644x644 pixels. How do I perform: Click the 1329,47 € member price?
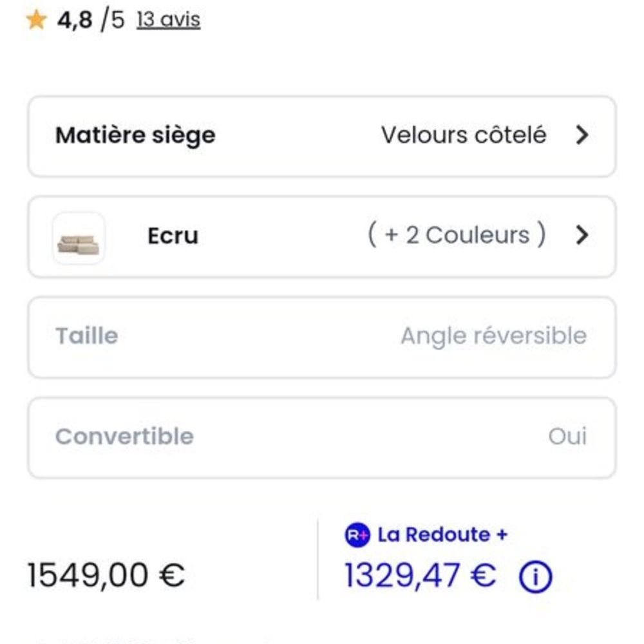(x=420, y=575)
